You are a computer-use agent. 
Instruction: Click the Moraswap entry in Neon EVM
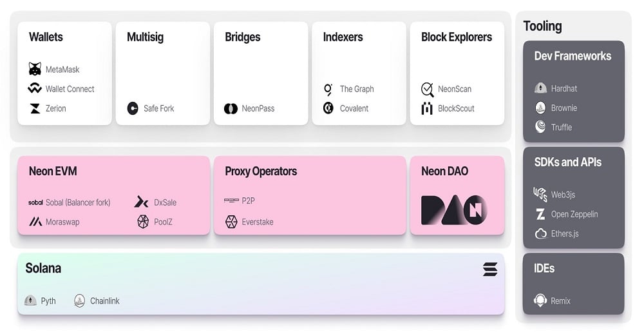pyautogui.click(x=54, y=222)
